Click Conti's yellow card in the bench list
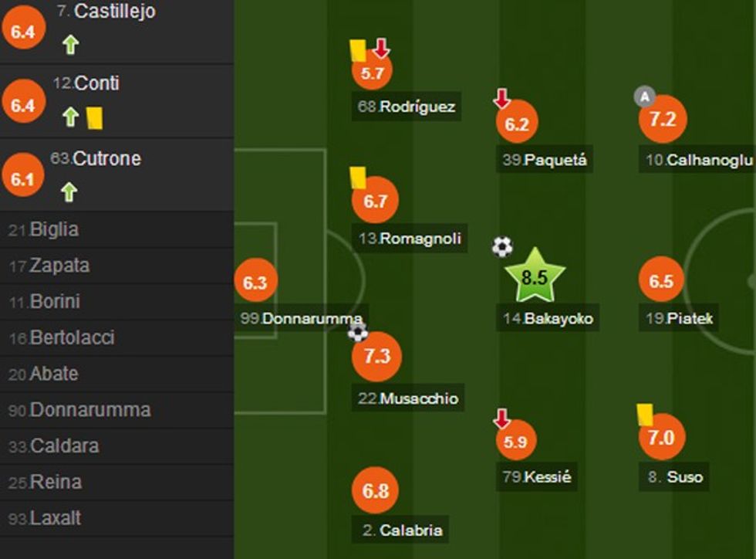 pyautogui.click(x=94, y=117)
